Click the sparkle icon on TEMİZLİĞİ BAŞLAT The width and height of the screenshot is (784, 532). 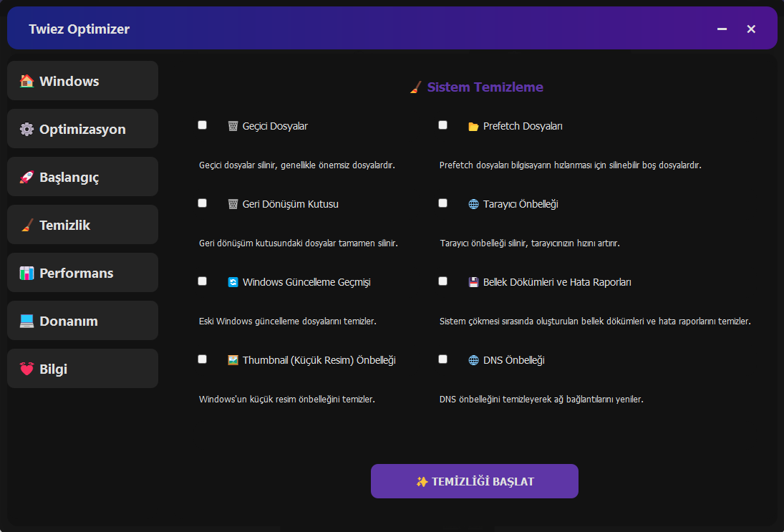422,481
